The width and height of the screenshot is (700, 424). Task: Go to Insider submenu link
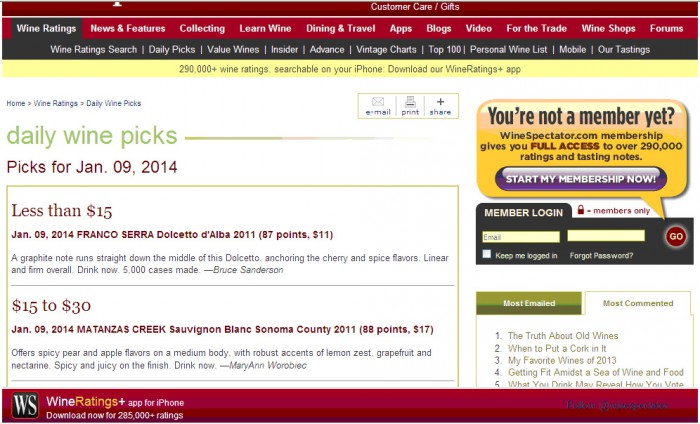coord(284,50)
